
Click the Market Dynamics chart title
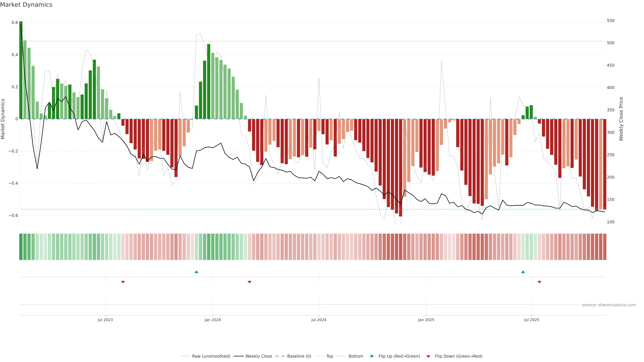point(26,5)
